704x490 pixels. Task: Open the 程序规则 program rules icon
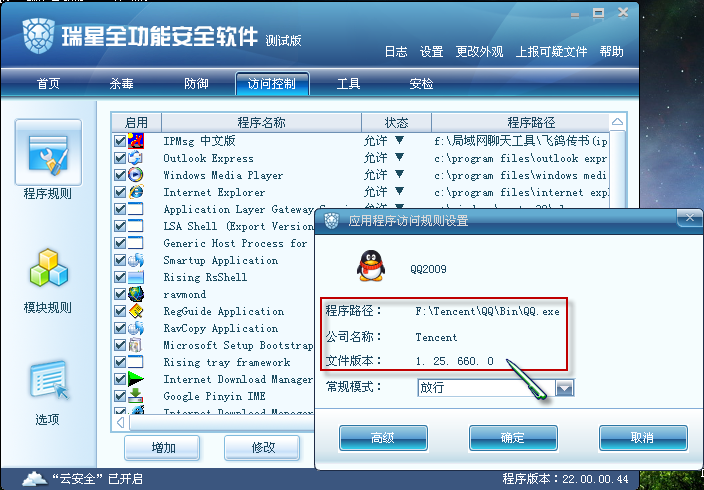coord(48,153)
